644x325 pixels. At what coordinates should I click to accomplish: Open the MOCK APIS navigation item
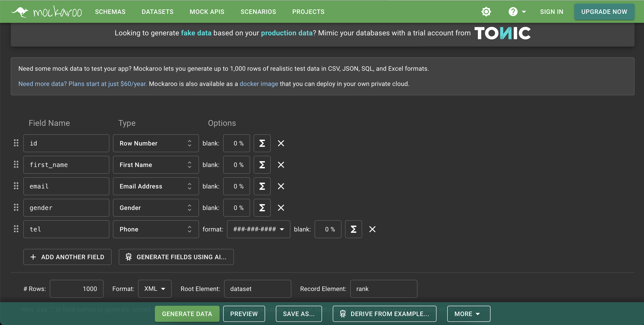207,12
